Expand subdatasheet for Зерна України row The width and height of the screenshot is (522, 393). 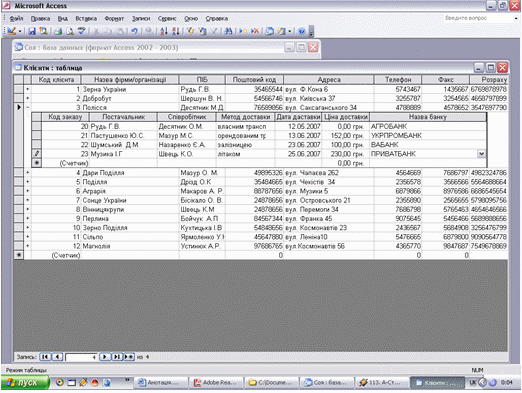pyautogui.click(x=27, y=89)
